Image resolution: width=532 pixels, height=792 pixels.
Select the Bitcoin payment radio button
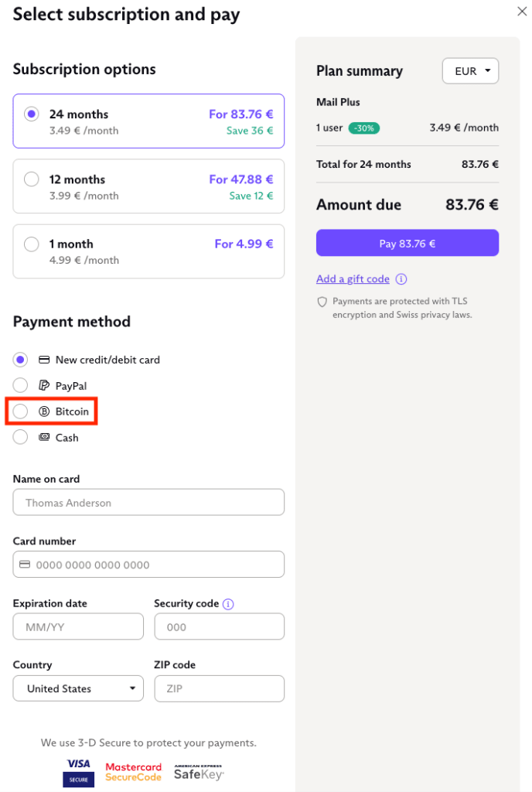tap(21, 411)
